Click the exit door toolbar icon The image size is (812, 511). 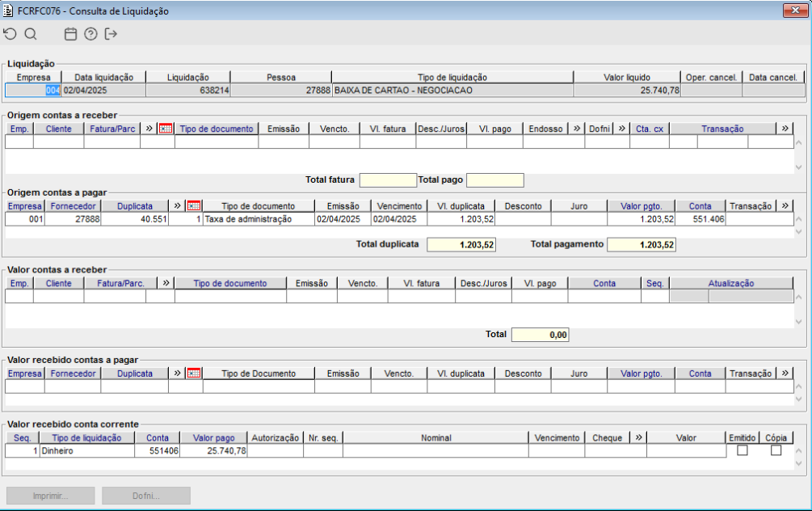tap(111, 34)
